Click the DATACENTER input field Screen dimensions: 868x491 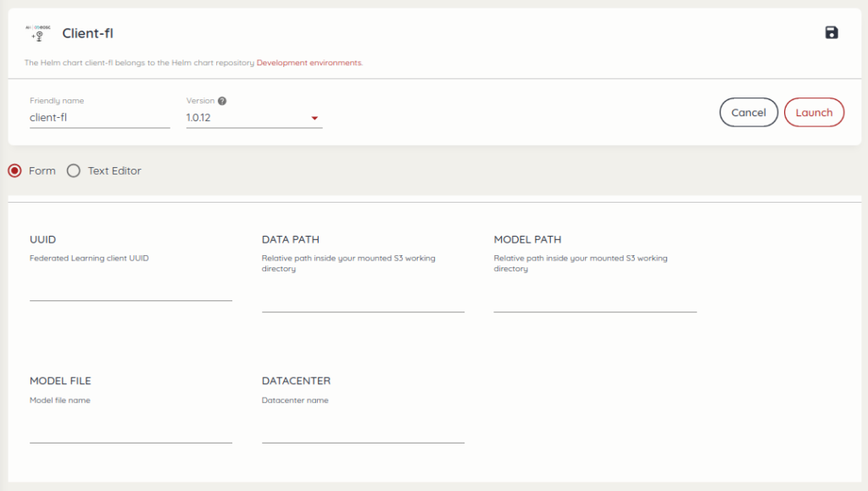363,432
